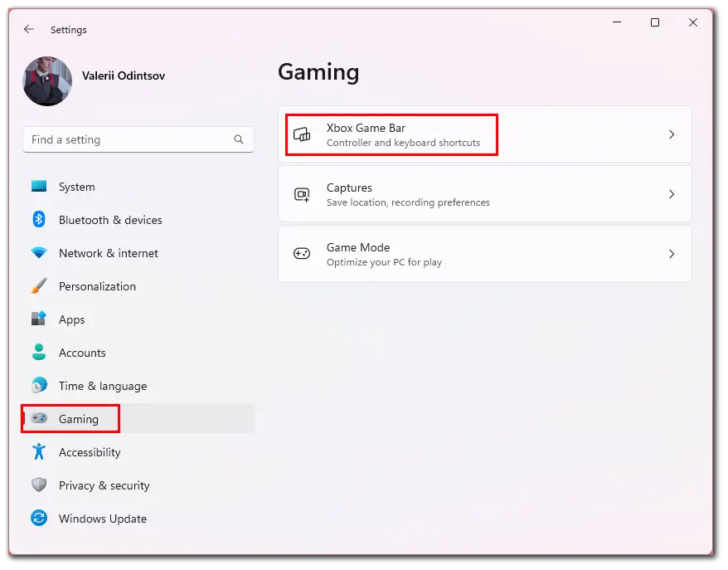
Task: Click the Accessibility figure icon
Action: click(x=39, y=451)
